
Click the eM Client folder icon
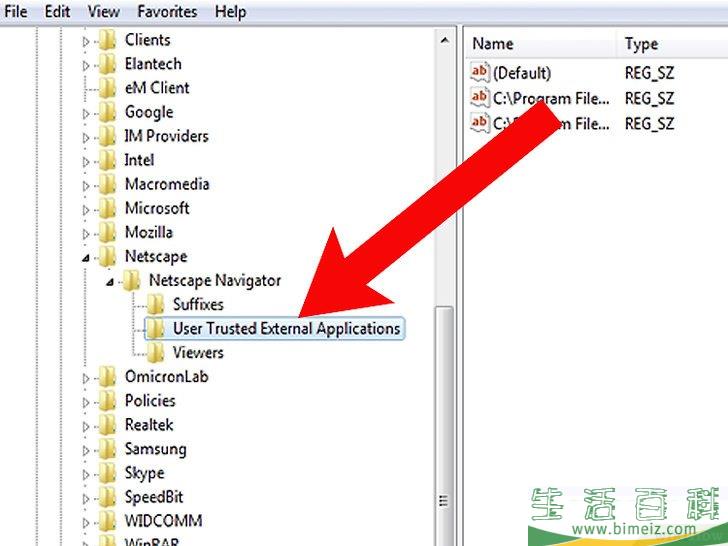[107, 88]
